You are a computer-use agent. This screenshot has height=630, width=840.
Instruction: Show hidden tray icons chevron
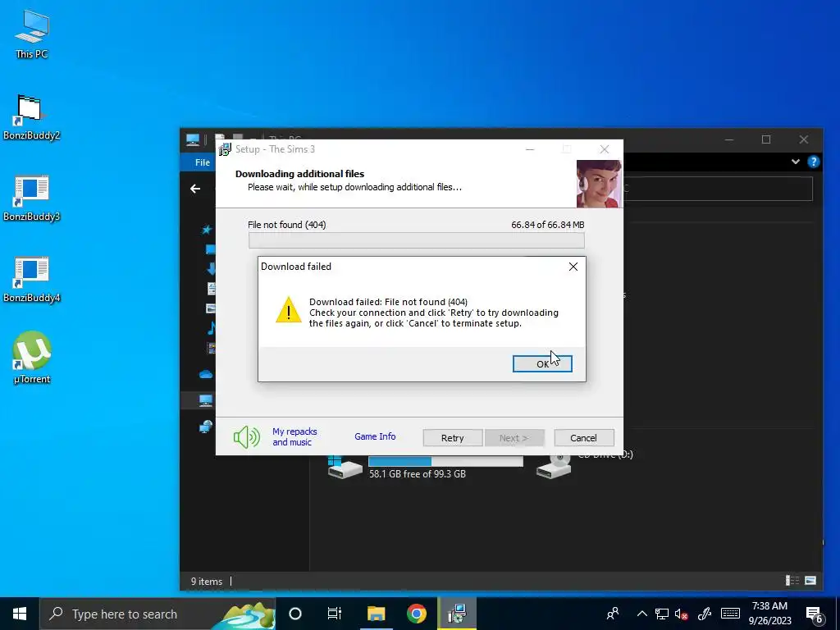coord(641,614)
